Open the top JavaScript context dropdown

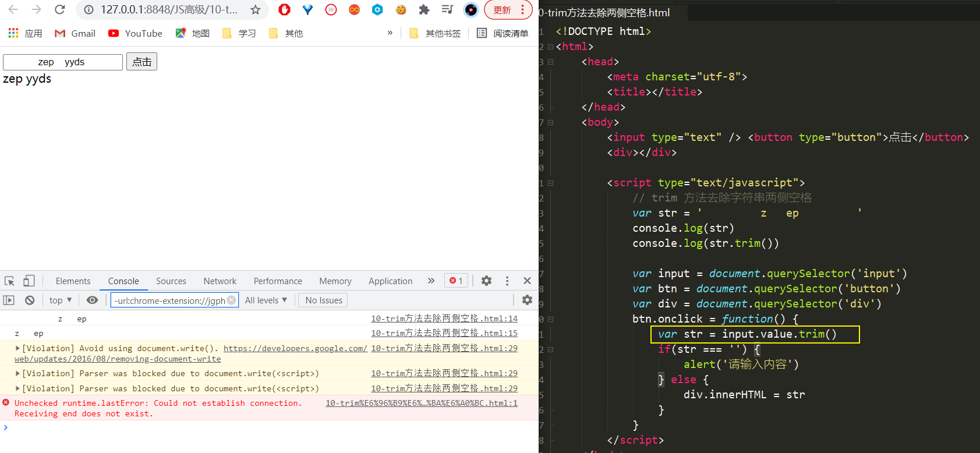pos(61,300)
